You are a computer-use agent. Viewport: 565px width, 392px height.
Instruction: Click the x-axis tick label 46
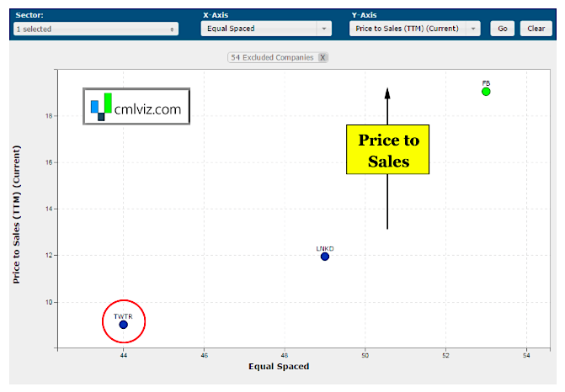204,356
